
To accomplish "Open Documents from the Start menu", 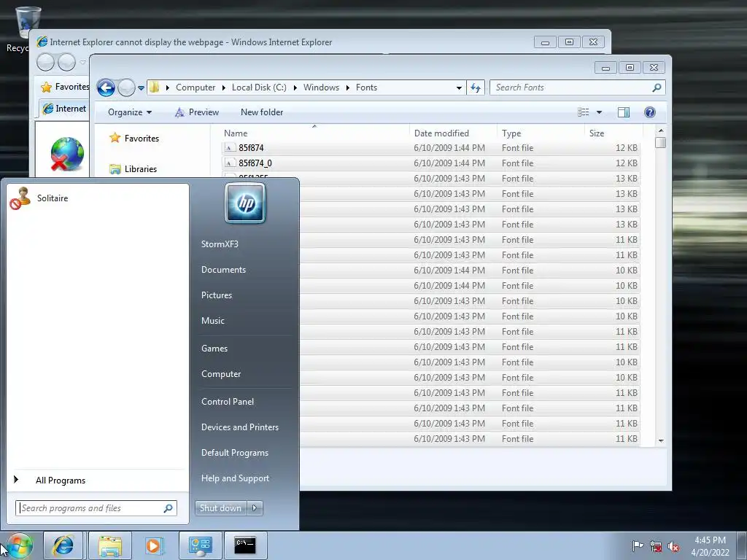I will pyautogui.click(x=223, y=270).
